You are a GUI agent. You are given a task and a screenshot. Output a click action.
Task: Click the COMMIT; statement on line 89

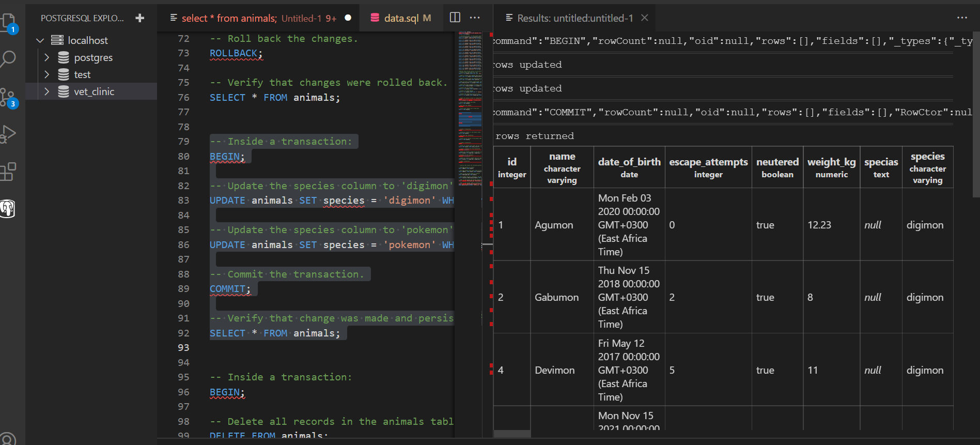[x=230, y=289]
